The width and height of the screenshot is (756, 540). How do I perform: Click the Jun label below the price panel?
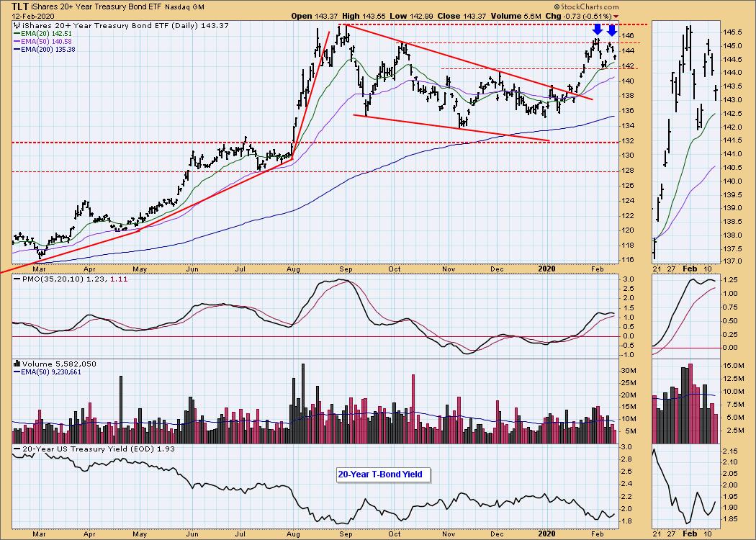pyautogui.click(x=192, y=269)
